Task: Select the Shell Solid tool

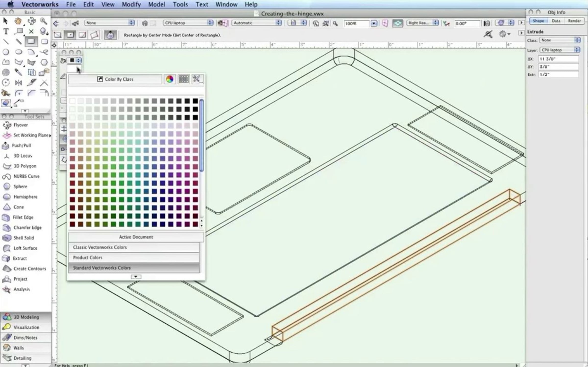Action: coord(24,238)
